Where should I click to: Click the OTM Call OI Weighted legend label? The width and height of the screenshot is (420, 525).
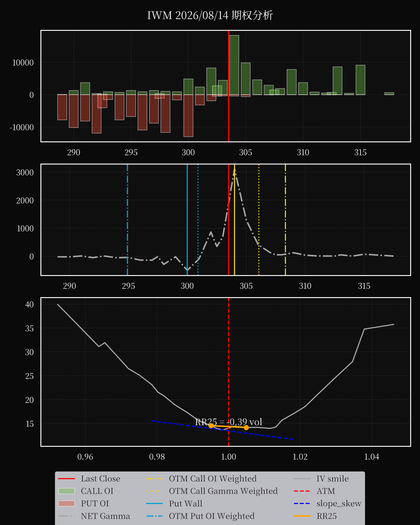pos(213,479)
